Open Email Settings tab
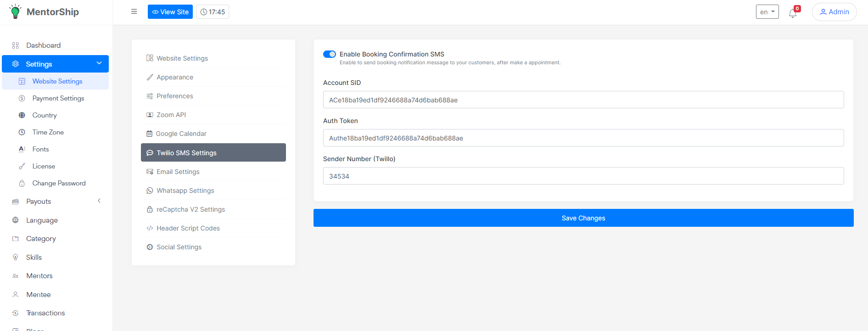The height and width of the screenshot is (331, 868). coord(178,172)
